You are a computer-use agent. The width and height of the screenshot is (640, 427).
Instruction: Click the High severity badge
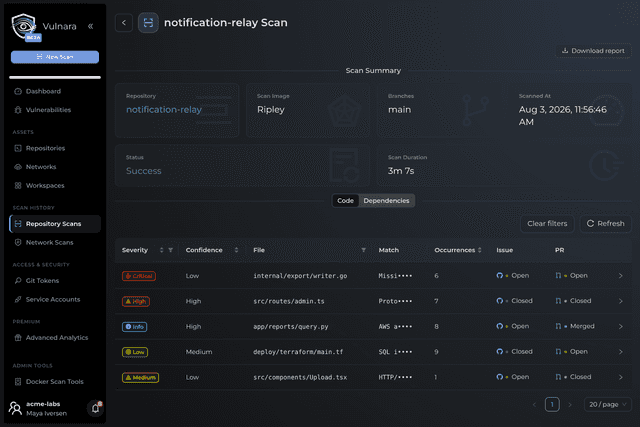click(136, 301)
